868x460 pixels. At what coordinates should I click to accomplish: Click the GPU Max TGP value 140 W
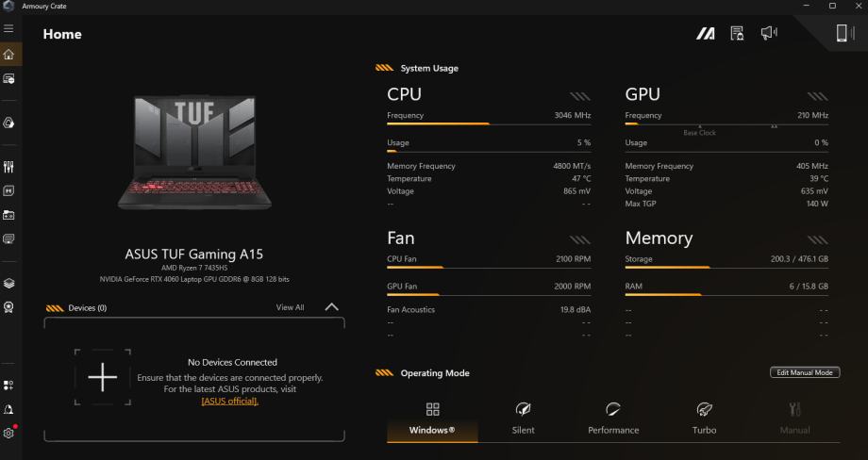click(817, 204)
